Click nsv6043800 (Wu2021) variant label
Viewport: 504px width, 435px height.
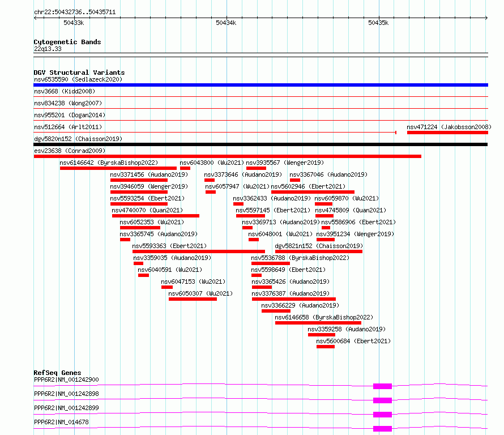click(212, 163)
